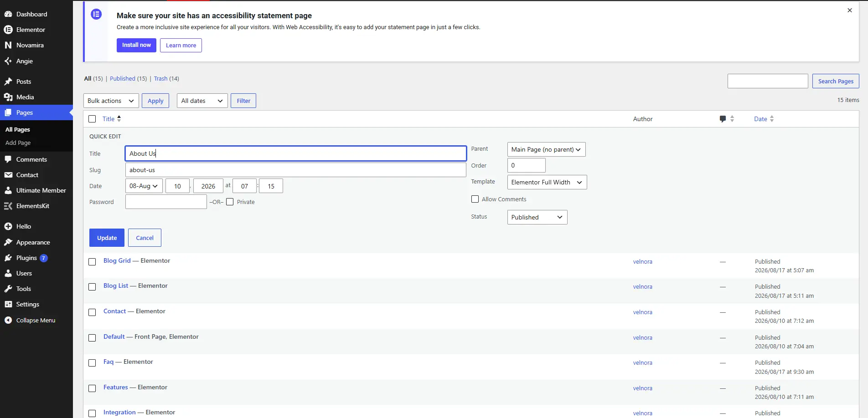Check the Allow Comments box

(475, 199)
